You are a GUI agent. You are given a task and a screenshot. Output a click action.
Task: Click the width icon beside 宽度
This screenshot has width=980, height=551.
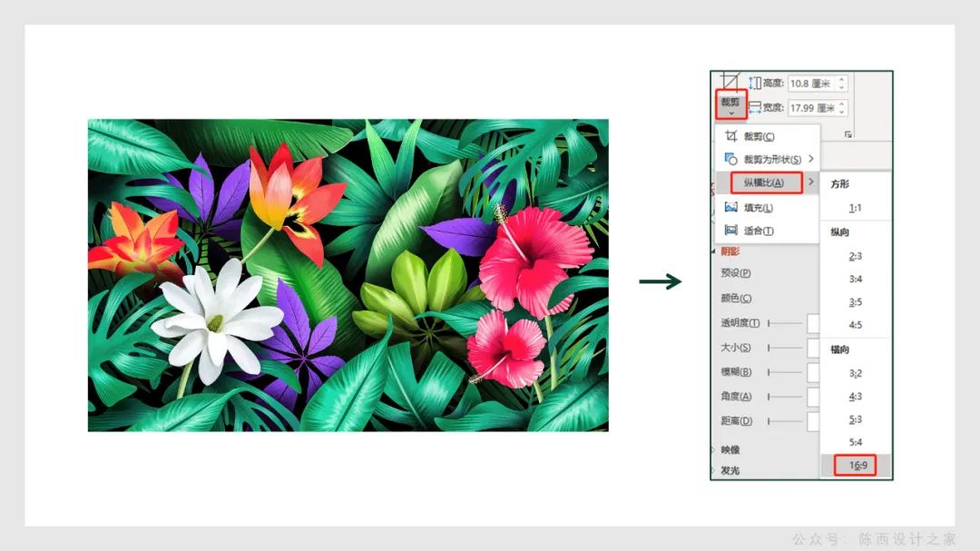754,108
